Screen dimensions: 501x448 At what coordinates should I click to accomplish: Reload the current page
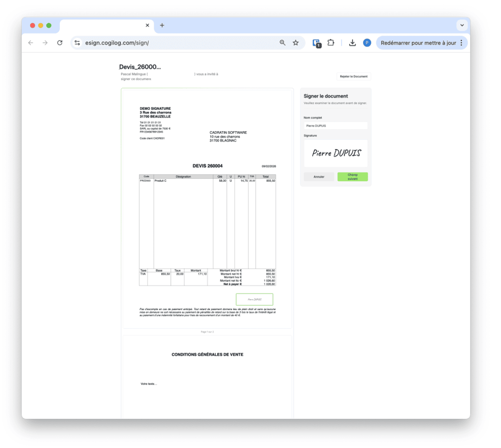coord(60,43)
